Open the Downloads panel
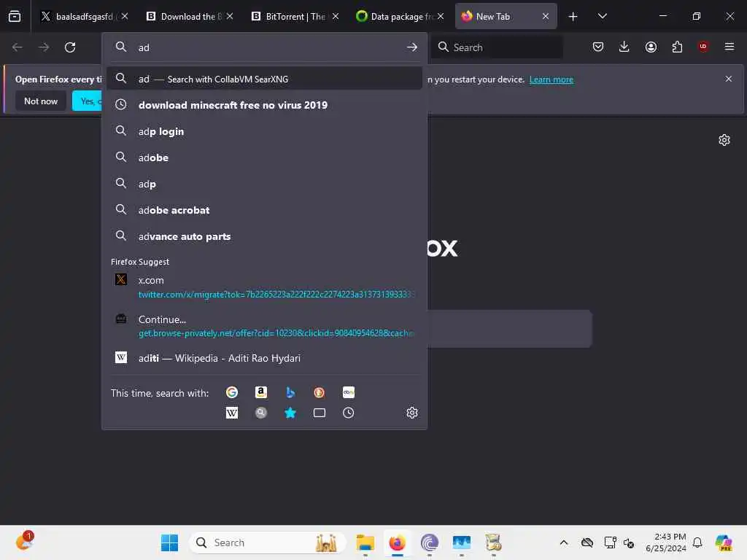The image size is (747, 560). click(x=624, y=47)
